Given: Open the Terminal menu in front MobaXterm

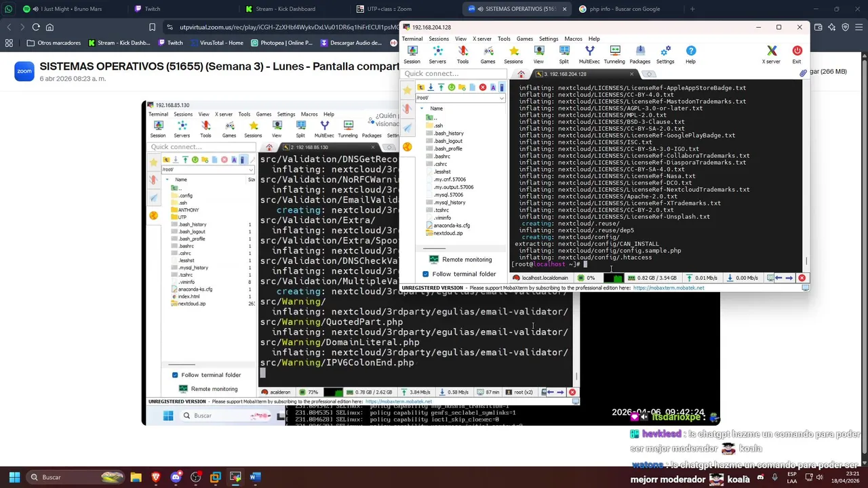Looking at the screenshot, I should tap(412, 39).
